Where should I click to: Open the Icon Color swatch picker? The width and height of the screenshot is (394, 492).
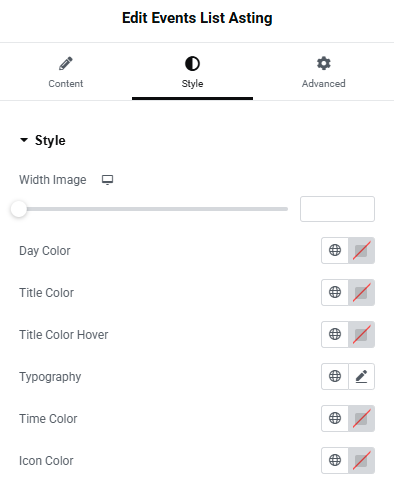(x=361, y=460)
